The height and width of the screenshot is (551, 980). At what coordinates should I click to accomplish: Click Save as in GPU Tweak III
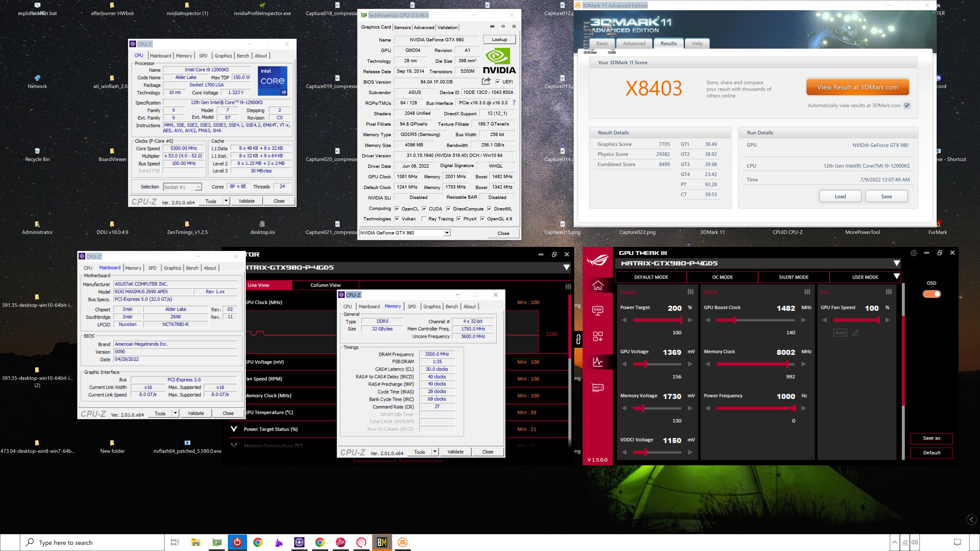click(931, 438)
